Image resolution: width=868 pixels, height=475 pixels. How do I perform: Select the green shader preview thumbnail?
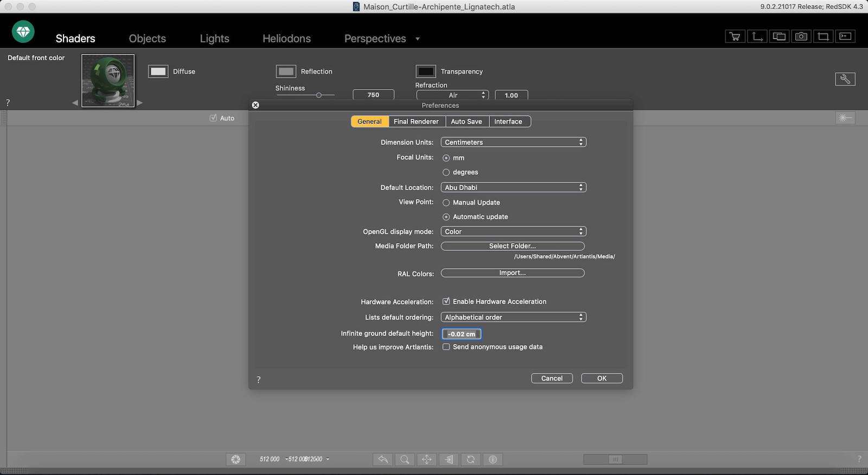[x=108, y=81]
